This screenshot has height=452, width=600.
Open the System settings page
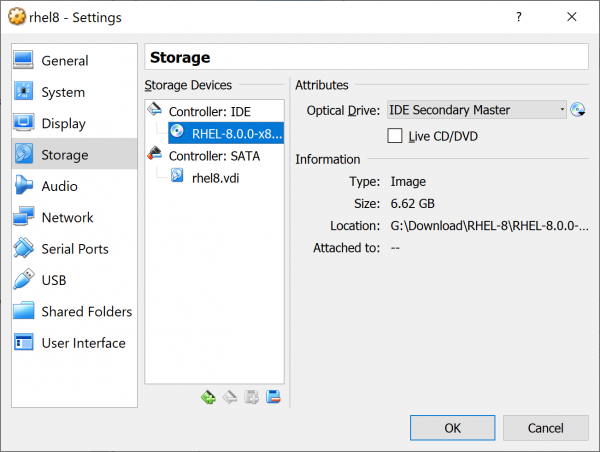[62, 92]
